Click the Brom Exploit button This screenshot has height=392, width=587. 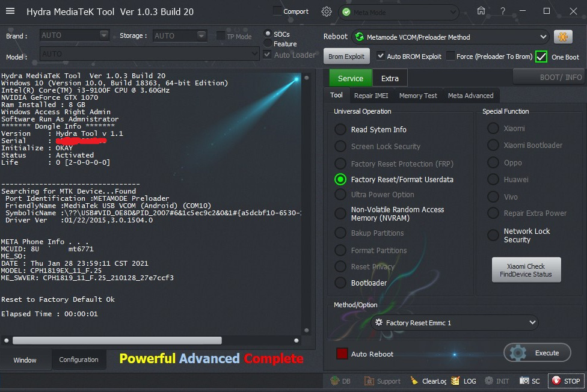click(x=346, y=56)
